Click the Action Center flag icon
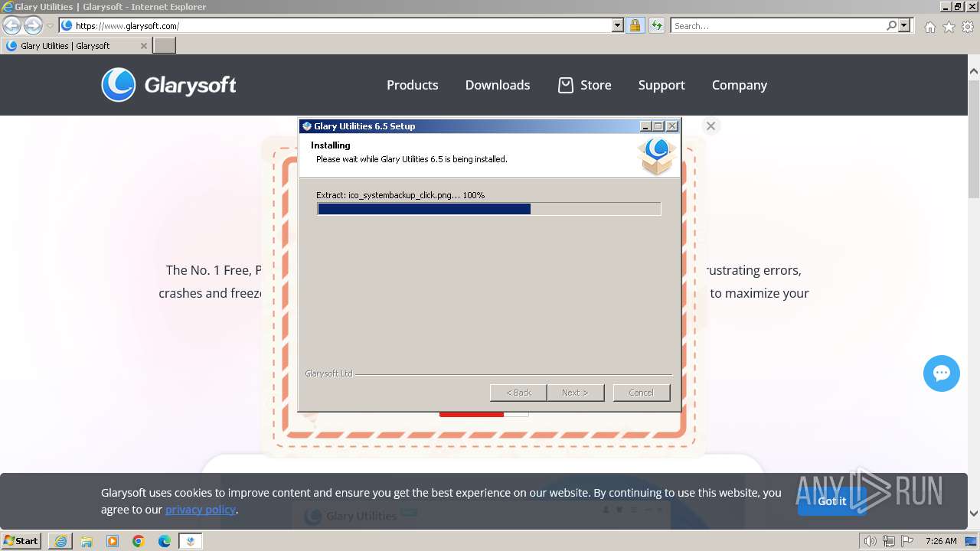The image size is (980, 551). 907,541
